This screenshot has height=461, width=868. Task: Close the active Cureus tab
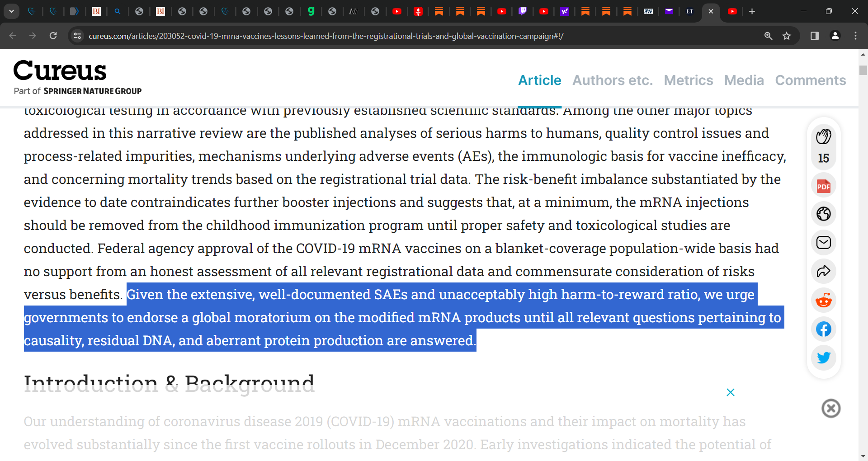pyautogui.click(x=711, y=11)
